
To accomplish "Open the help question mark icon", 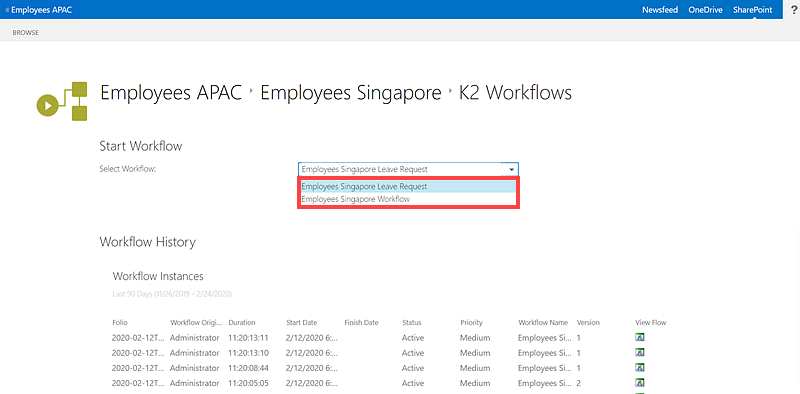I will pos(793,10).
